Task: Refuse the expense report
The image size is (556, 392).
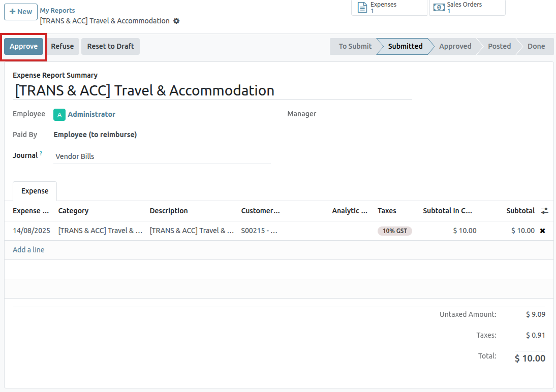Action: [63, 46]
